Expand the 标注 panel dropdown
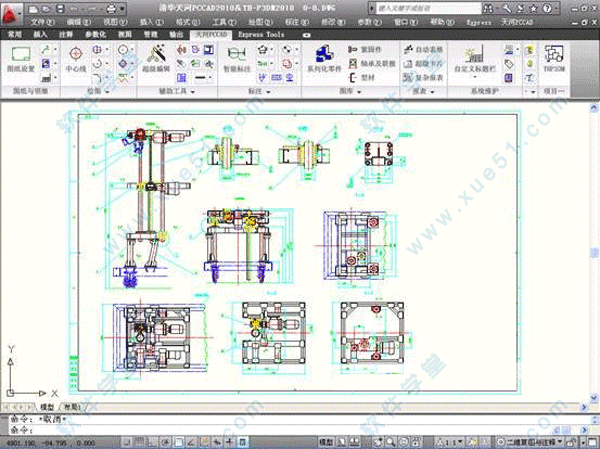Viewport: 600px width, 449px height. point(258,91)
